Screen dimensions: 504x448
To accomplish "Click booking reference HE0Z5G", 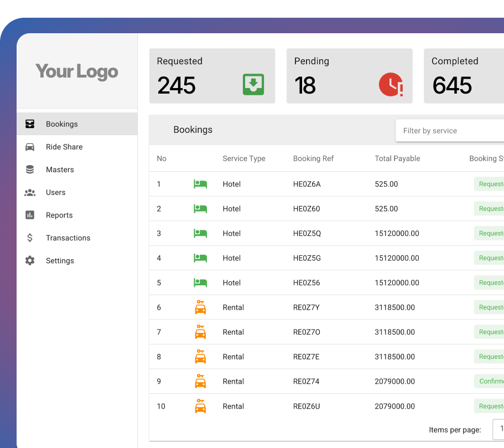I will coord(306,258).
